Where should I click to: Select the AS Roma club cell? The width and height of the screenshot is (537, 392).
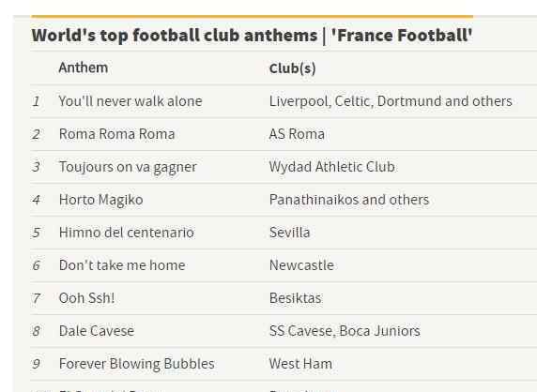(297, 134)
